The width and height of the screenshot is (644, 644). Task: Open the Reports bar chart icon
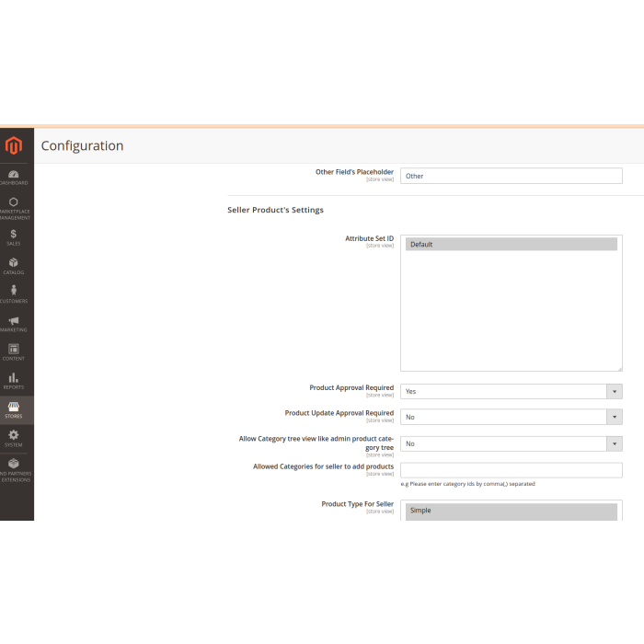pyautogui.click(x=14, y=381)
